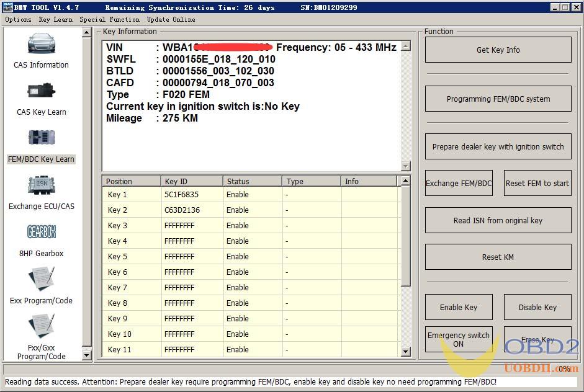Select the CAS Key Learn icon

click(41, 92)
